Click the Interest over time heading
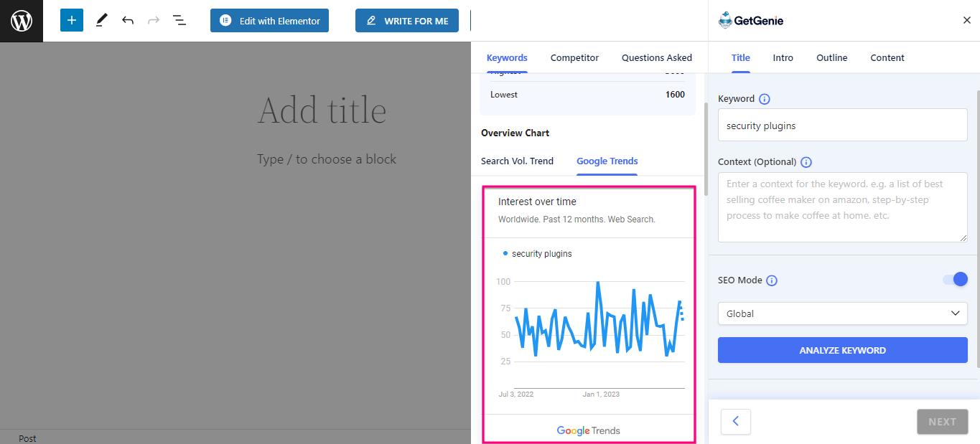The height and width of the screenshot is (444, 980). click(537, 202)
